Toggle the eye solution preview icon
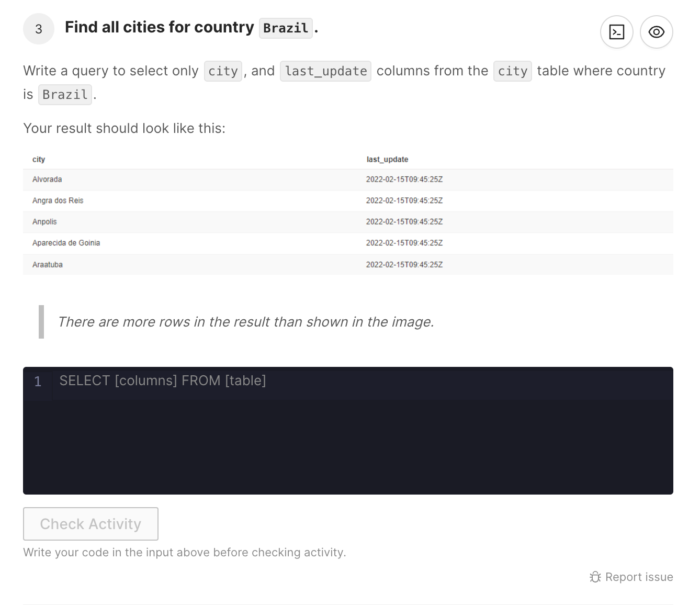700x605 pixels. coord(657,32)
